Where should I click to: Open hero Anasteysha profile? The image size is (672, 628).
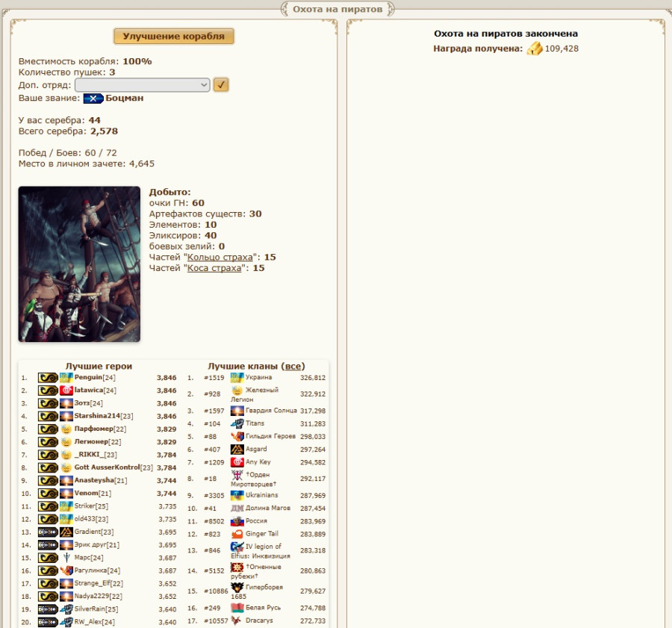point(94,480)
